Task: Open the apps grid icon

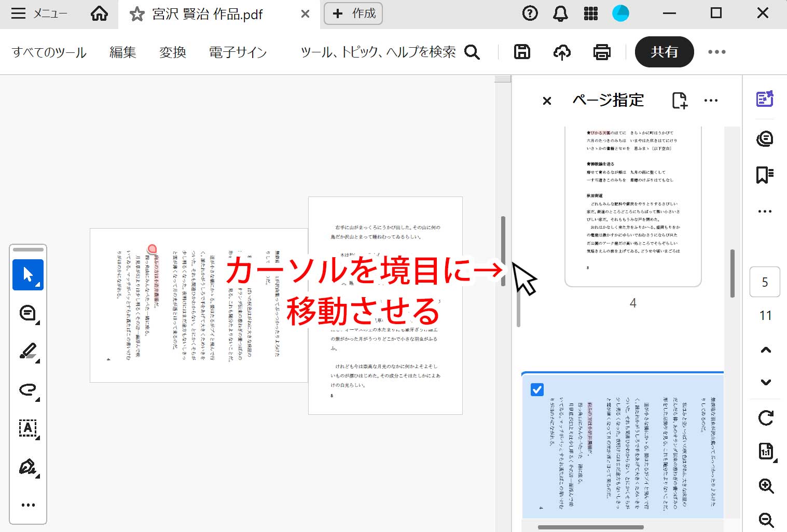Action: [x=590, y=13]
